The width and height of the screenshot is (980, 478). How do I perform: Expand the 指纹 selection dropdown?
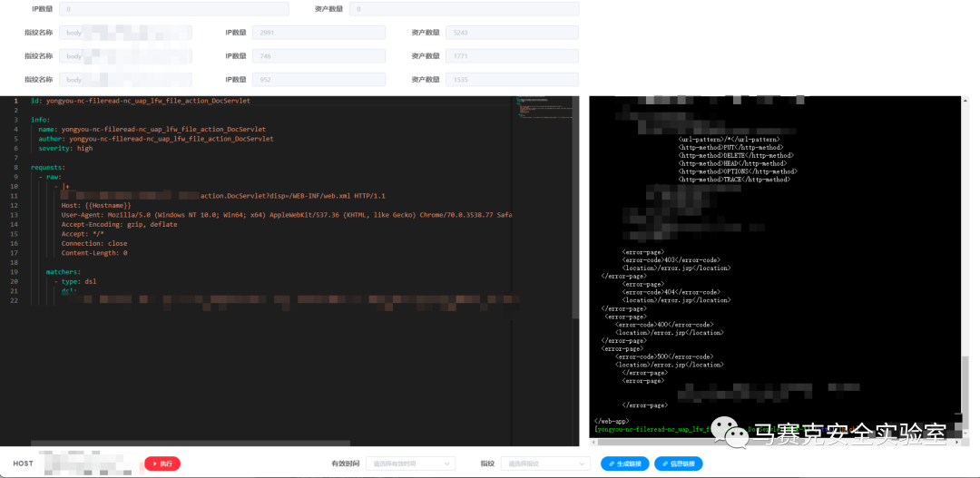click(544, 463)
